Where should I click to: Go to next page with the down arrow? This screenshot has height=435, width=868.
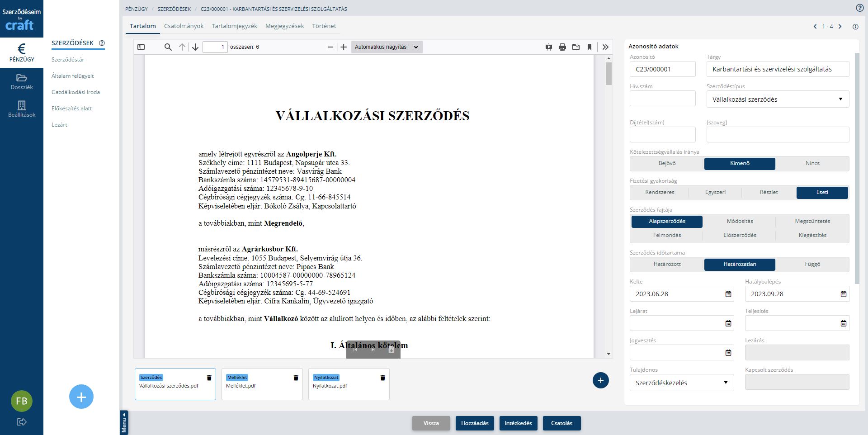195,47
